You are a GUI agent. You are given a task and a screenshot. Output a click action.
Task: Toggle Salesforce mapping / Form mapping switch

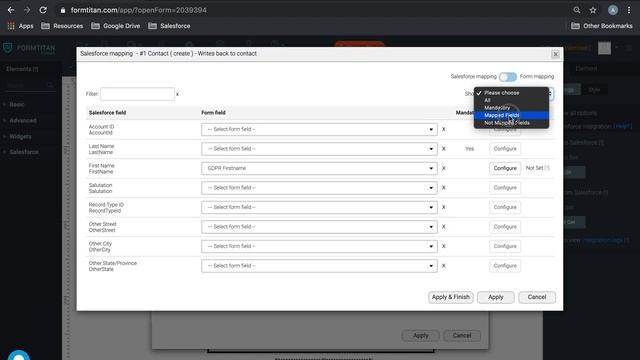(508, 77)
